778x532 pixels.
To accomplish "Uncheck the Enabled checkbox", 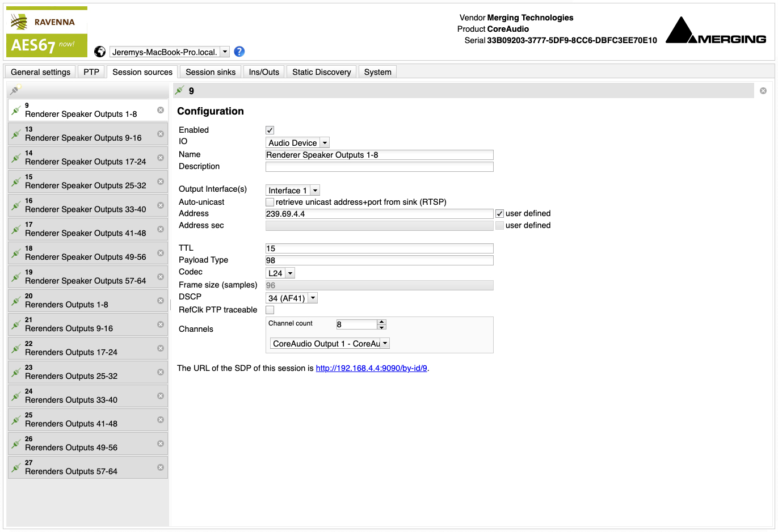I will point(270,130).
